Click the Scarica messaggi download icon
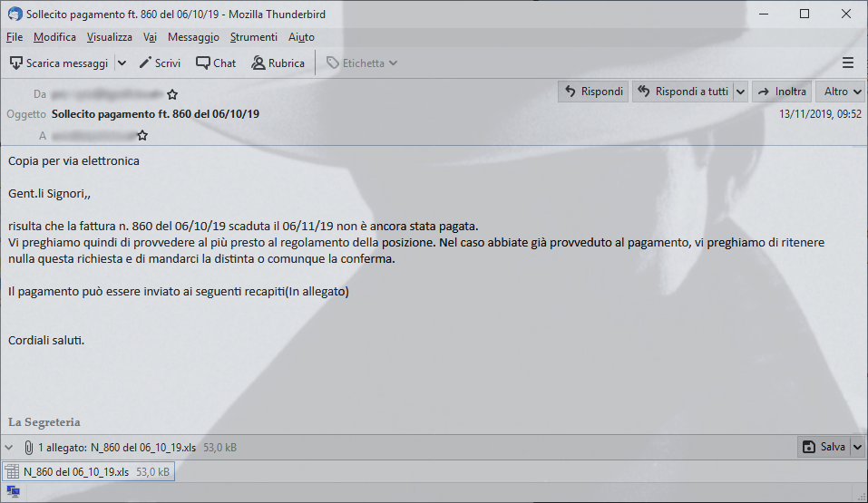 (x=16, y=63)
